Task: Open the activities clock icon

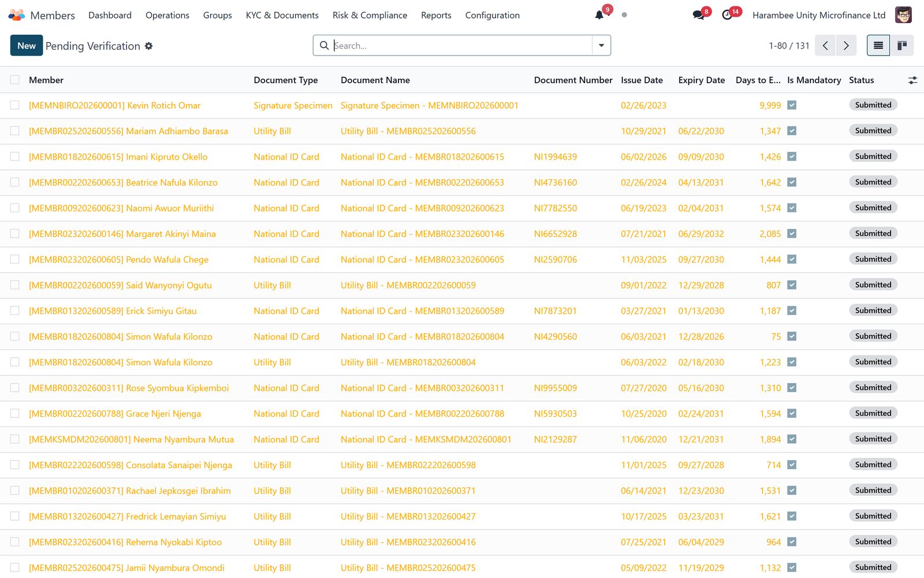Action: coord(727,15)
